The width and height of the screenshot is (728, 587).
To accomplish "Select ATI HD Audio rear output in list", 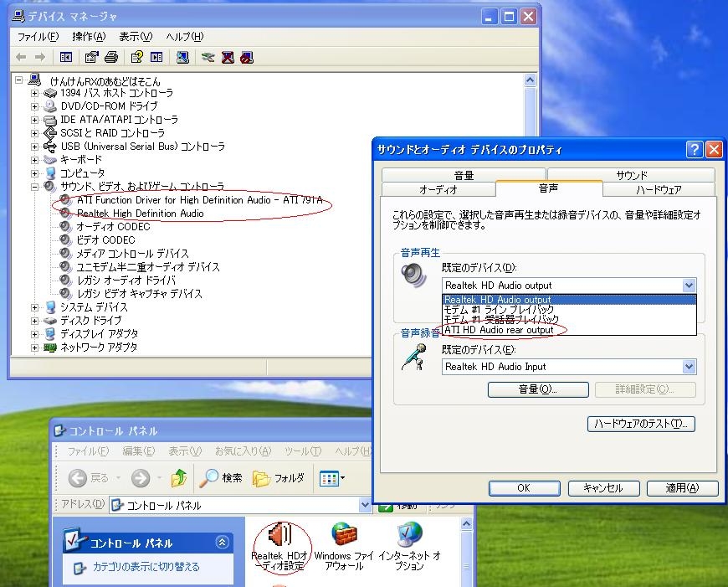I will click(569, 330).
